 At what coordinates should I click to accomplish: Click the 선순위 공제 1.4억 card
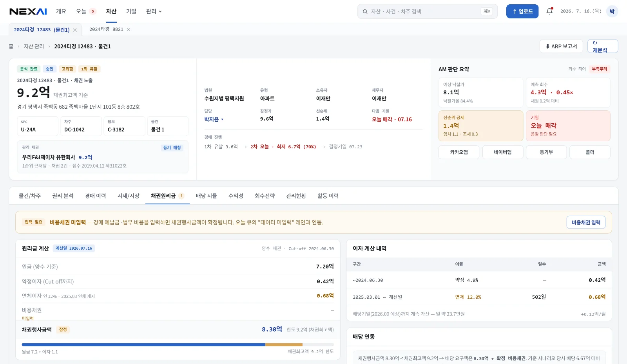[x=481, y=126]
